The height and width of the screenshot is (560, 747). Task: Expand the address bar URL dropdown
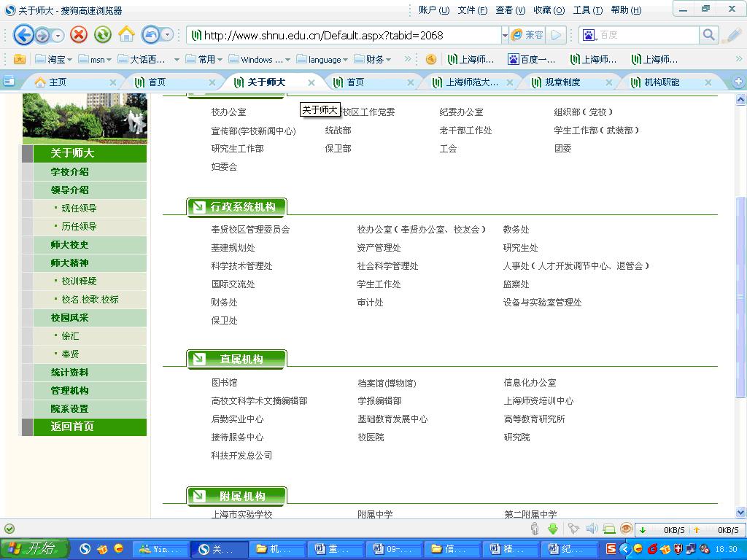[x=504, y=35]
